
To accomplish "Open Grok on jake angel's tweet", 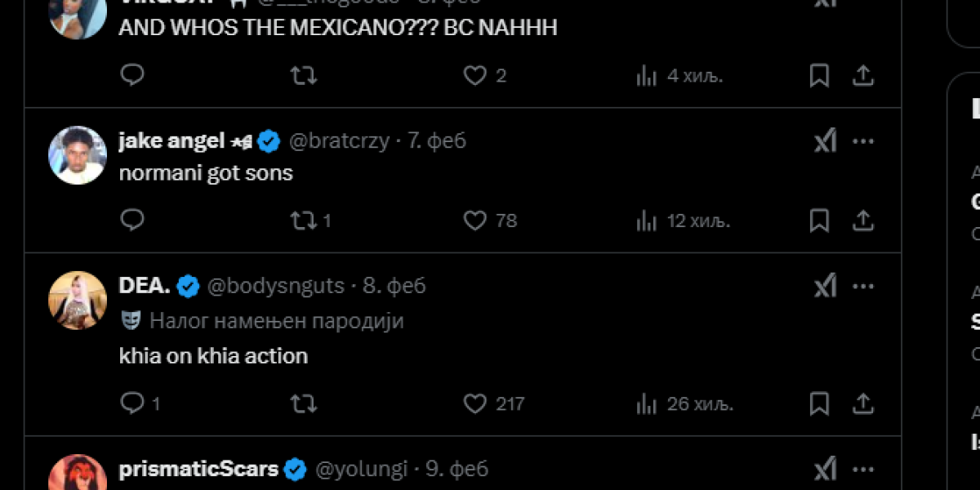I will (826, 141).
